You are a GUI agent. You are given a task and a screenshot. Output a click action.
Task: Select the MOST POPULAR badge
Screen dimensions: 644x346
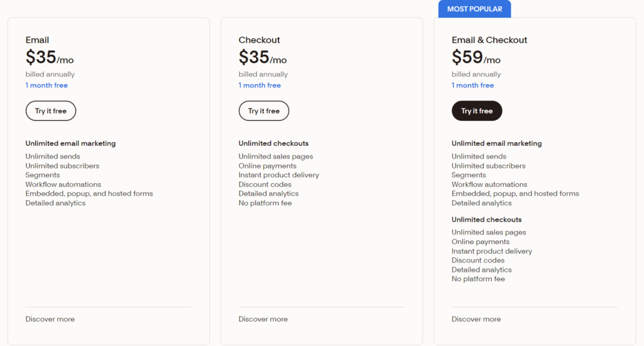click(474, 9)
